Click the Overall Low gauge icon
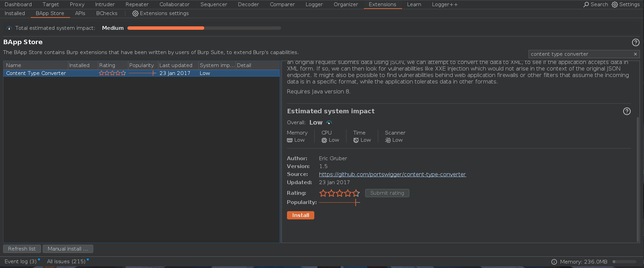644x268 pixels. [x=329, y=123]
